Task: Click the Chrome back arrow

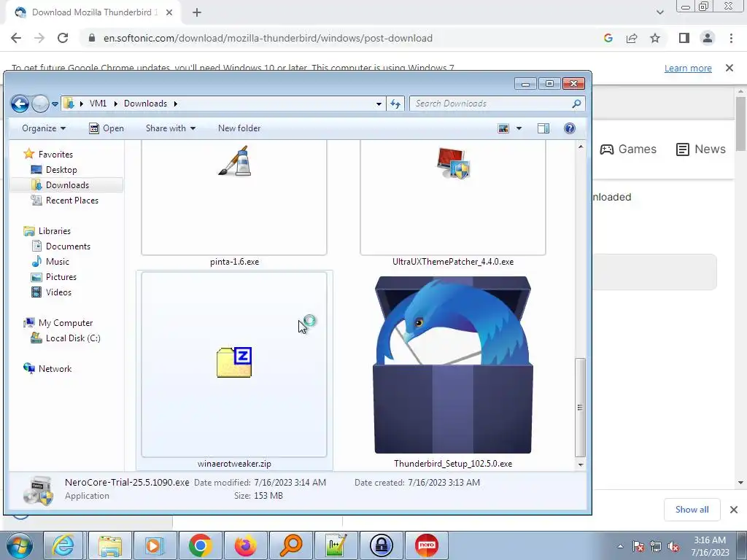Action: [x=16, y=38]
